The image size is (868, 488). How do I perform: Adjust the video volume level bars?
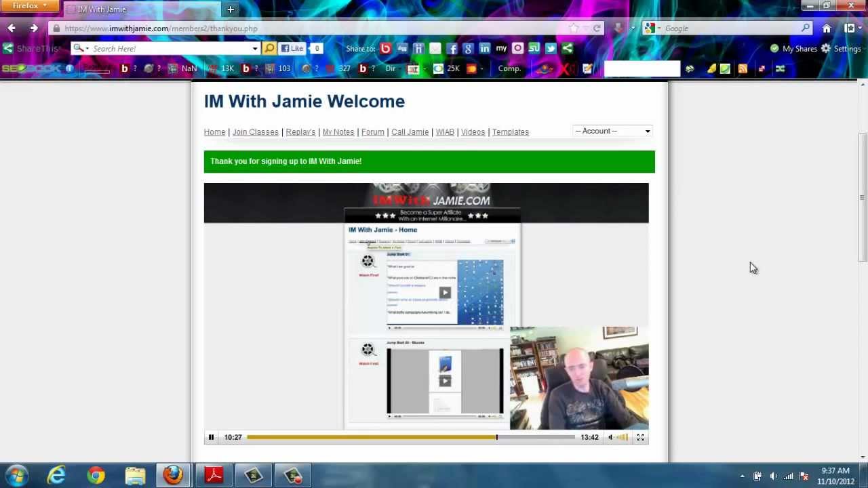(x=622, y=438)
